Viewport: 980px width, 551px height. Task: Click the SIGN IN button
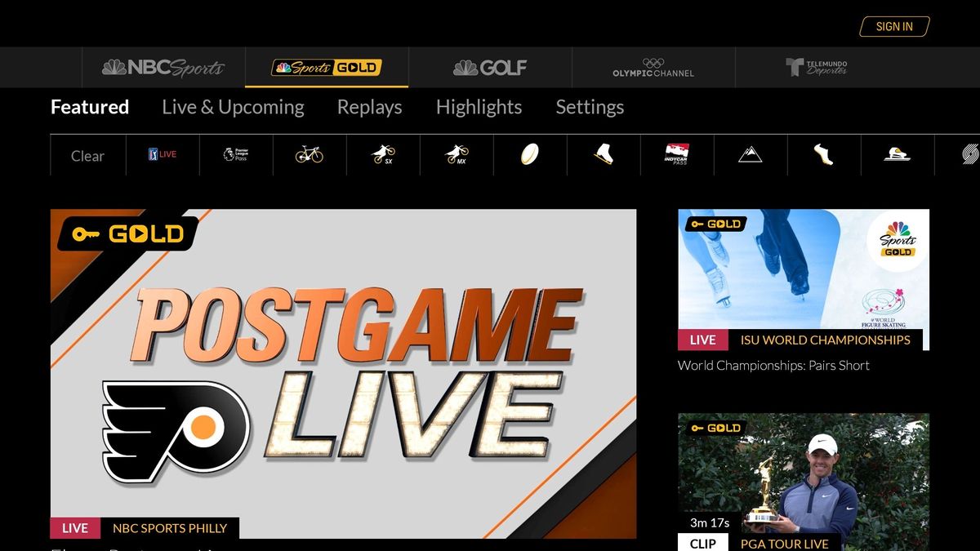894,26
